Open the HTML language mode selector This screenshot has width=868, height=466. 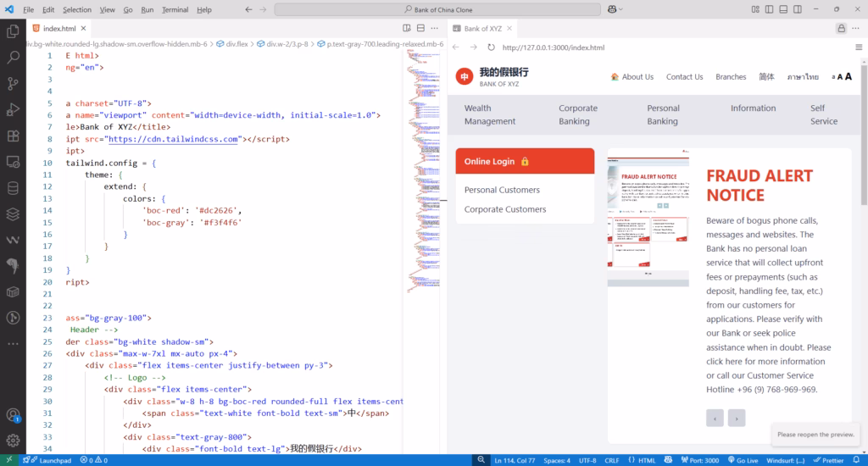click(x=647, y=460)
